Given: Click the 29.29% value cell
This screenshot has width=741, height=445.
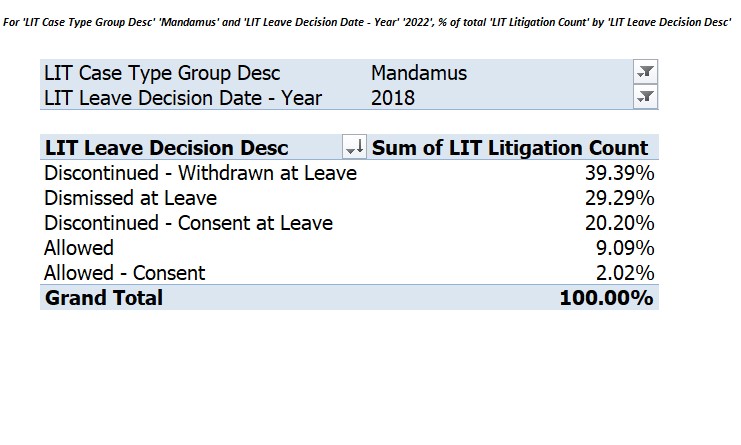Looking at the screenshot, I should (620, 198).
